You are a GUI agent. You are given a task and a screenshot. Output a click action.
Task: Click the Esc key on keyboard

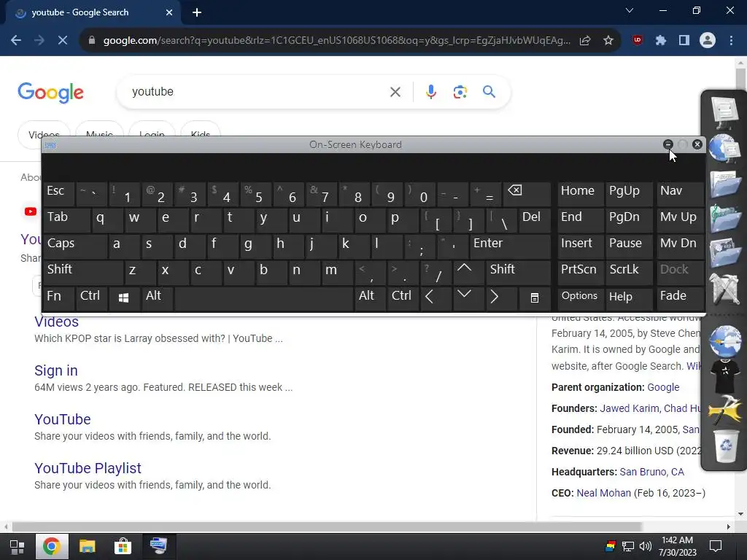point(58,192)
